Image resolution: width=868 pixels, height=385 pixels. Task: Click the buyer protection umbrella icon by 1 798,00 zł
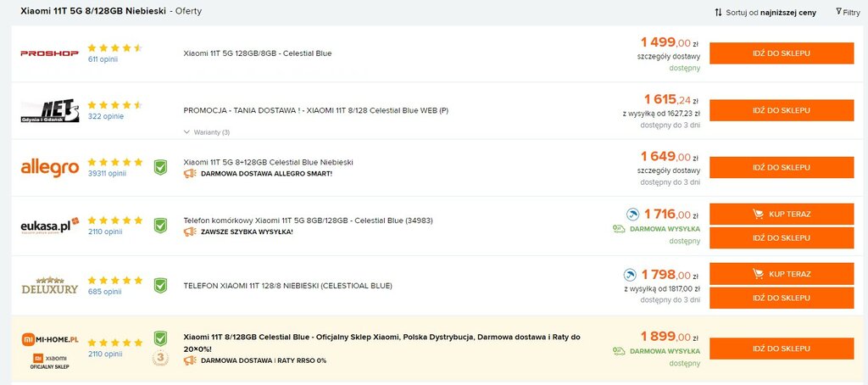(x=630, y=275)
